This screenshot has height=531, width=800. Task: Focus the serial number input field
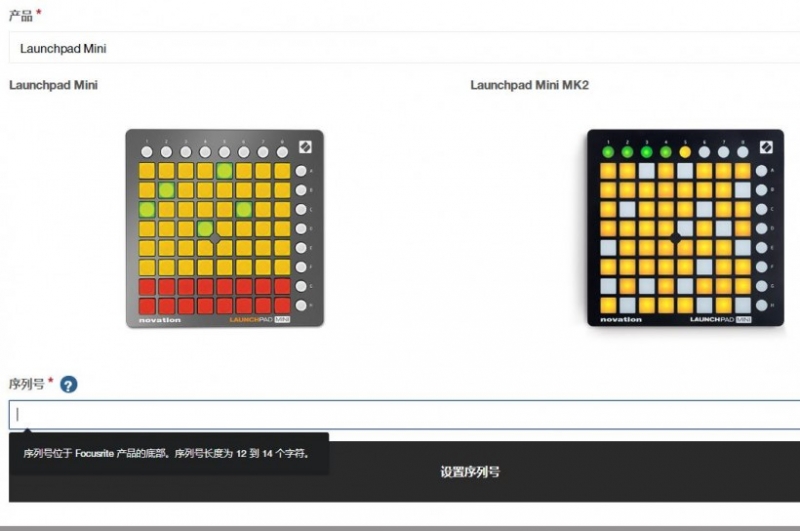404,414
